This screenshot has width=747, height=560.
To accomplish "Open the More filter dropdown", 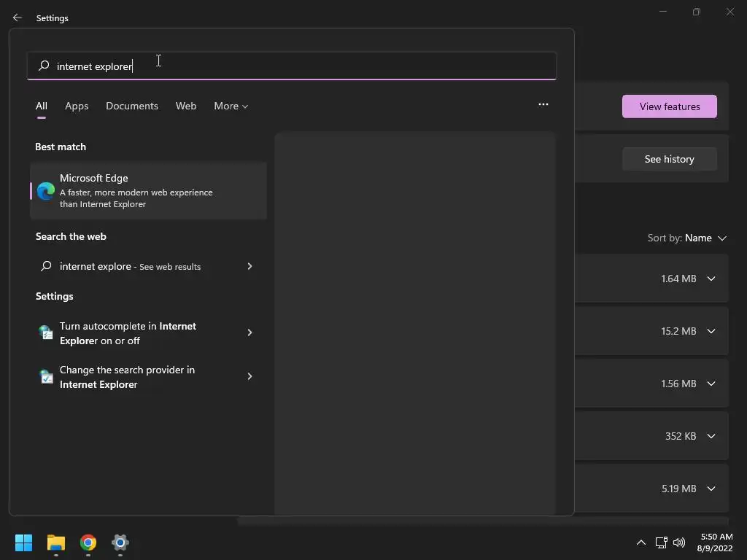I will (231, 106).
